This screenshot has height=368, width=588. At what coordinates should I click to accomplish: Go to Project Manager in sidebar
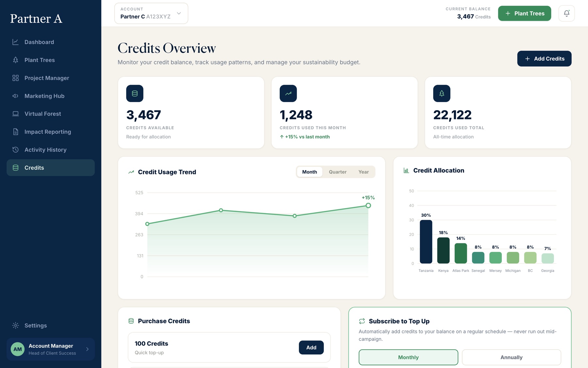[51, 78]
